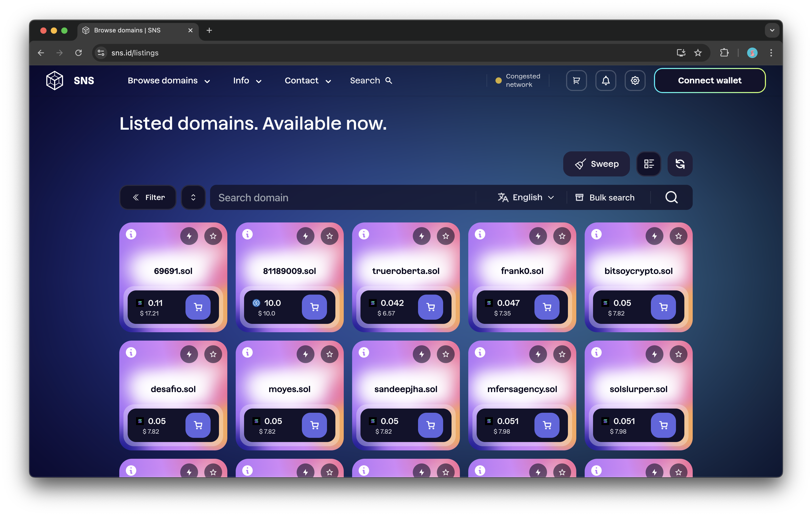The width and height of the screenshot is (812, 516).
Task: Open the sort order selector beside Filter
Action: [x=193, y=198]
